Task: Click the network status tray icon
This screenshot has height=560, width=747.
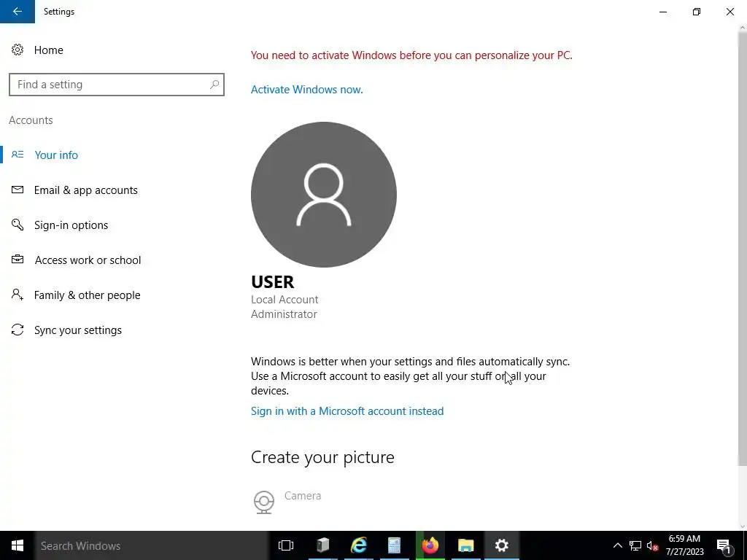Action: 635,545
